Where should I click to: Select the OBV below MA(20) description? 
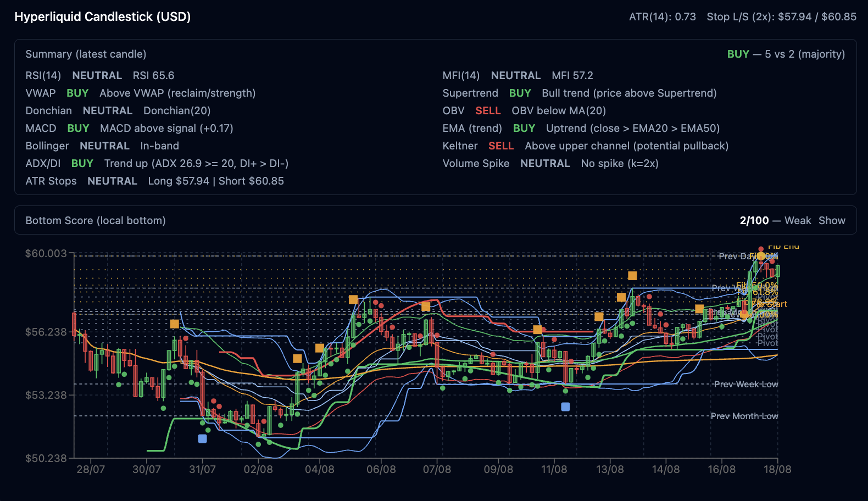[559, 110]
